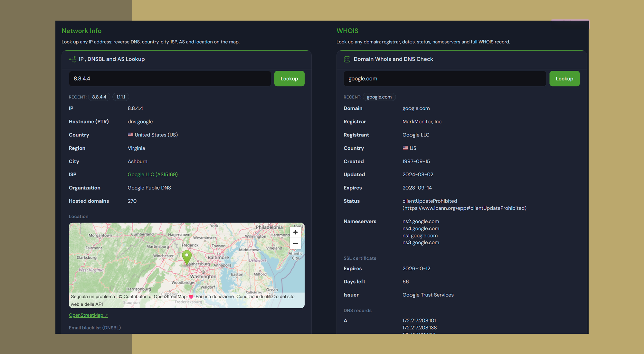The image size is (644, 354).
Task: Click the United States flag in Network Info
Action: [x=130, y=135]
